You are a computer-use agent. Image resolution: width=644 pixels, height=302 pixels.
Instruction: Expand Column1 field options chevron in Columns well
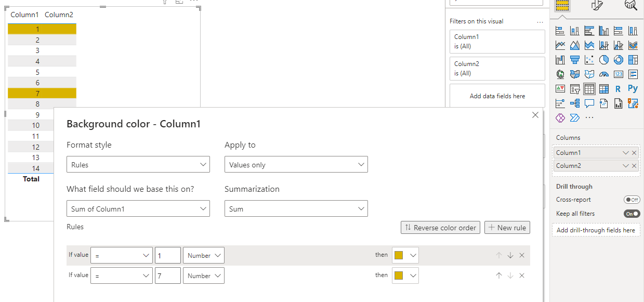point(626,153)
